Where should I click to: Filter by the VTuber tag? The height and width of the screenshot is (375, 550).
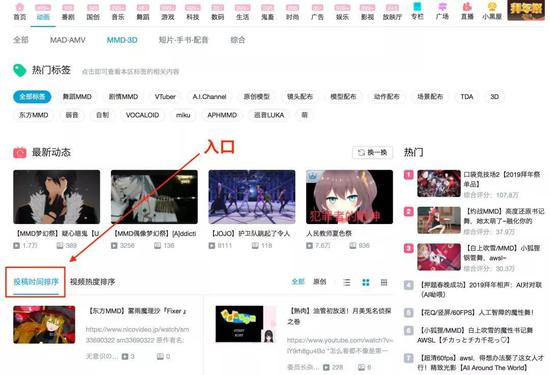165,97
